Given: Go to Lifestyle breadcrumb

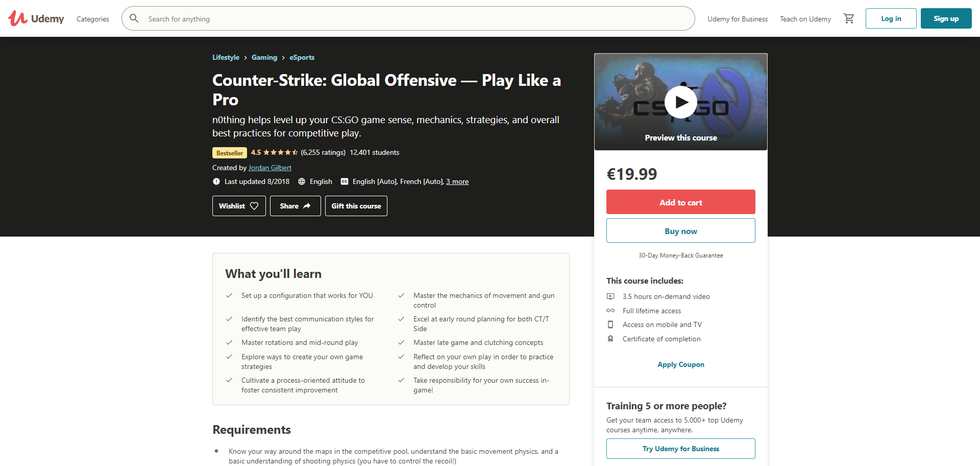Looking at the screenshot, I should [226, 57].
